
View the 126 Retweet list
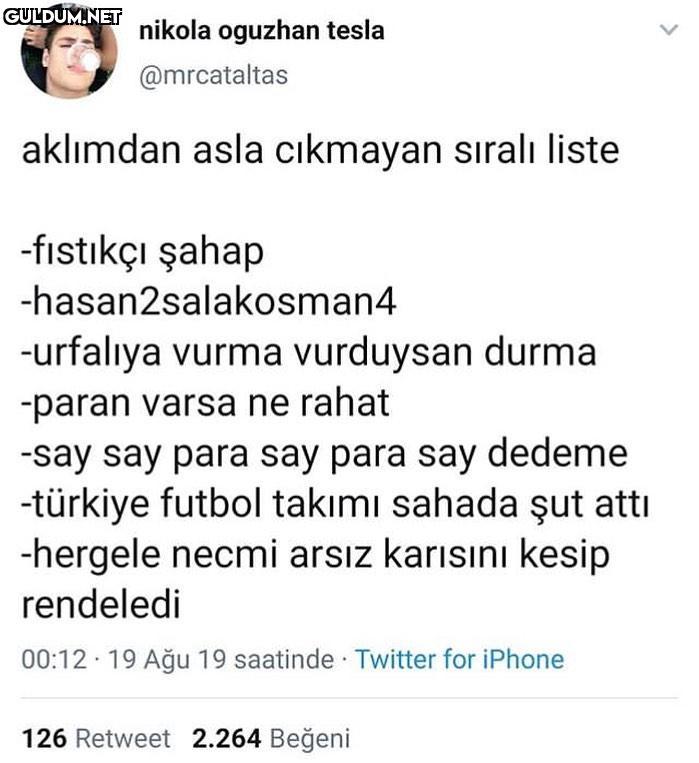coord(96,739)
